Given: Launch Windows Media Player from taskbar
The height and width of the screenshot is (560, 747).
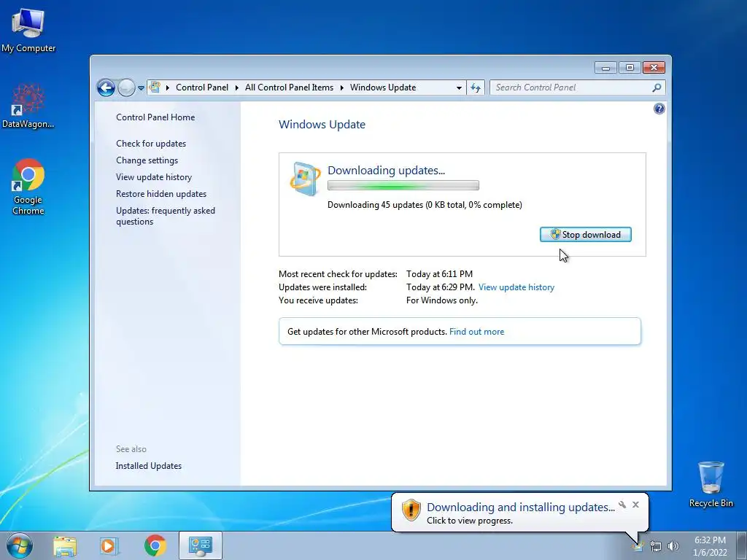Looking at the screenshot, I should (109, 545).
